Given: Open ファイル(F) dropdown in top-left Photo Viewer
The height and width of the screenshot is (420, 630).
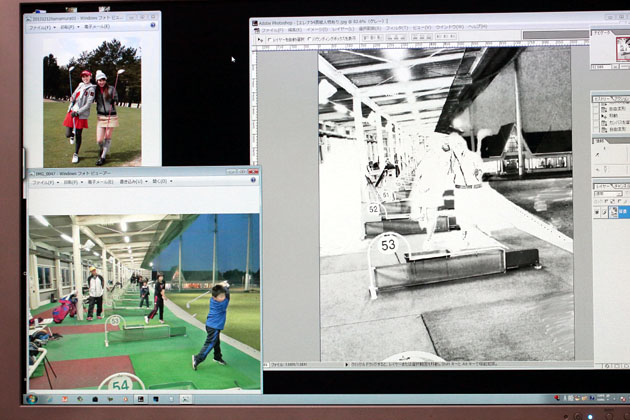Looking at the screenshot, I should pyautogui.click(x=41, y=28).
